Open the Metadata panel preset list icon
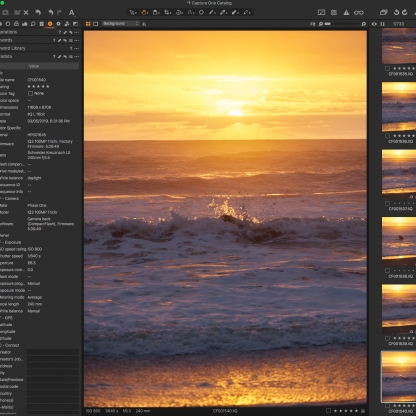Screen dimensions: 416x416 pyautogui.click(x=71, y=57)
